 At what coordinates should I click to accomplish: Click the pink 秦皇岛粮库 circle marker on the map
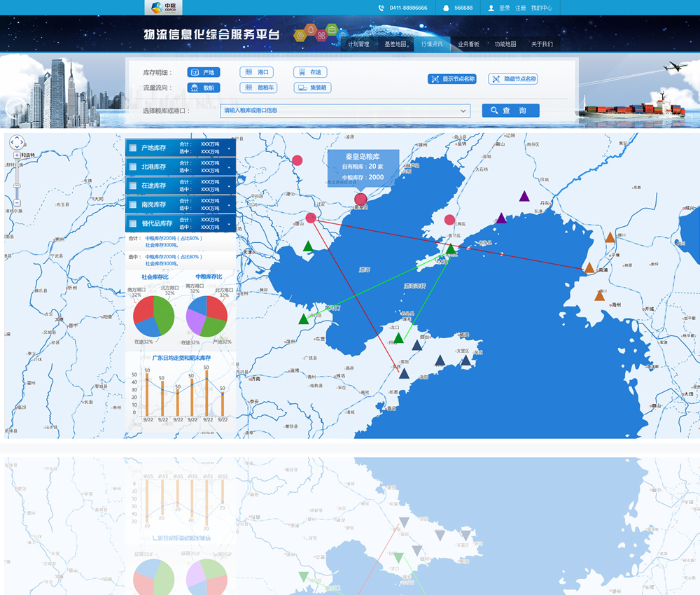click(360, 199)
